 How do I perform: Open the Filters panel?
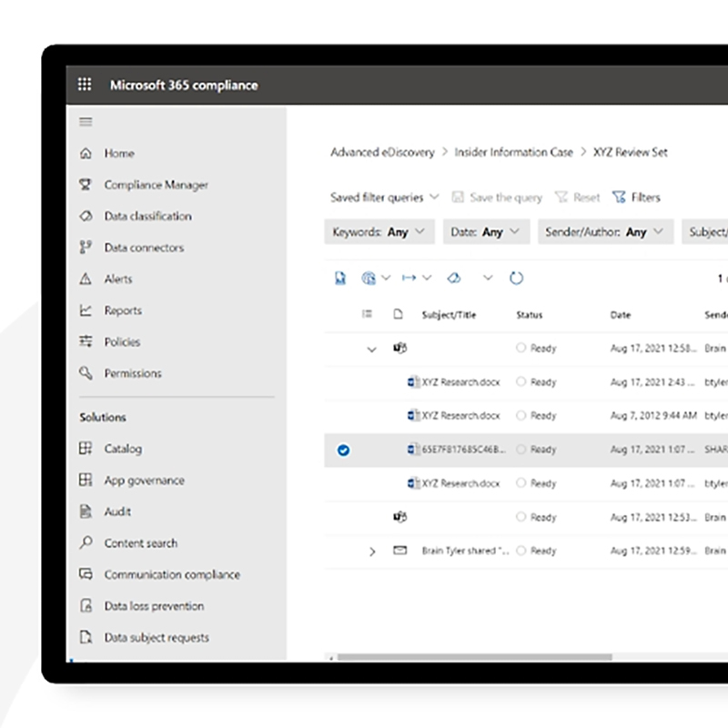click(x=636, y=197)
